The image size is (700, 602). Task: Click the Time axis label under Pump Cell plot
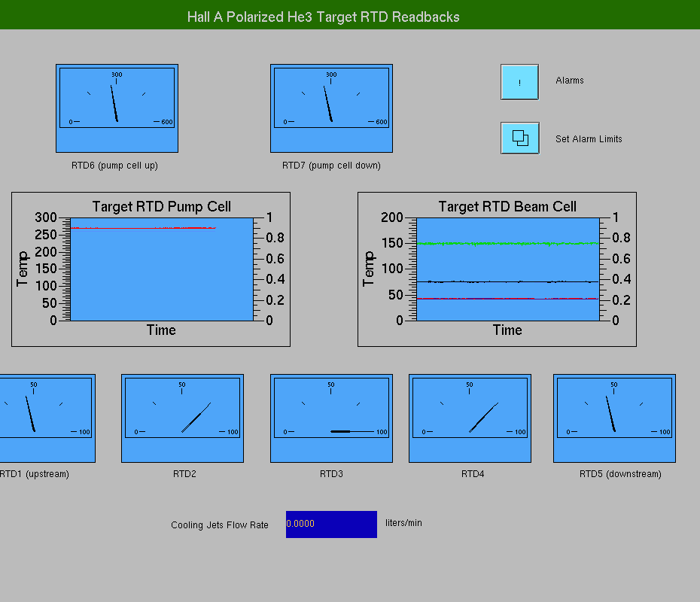point(161,330)
